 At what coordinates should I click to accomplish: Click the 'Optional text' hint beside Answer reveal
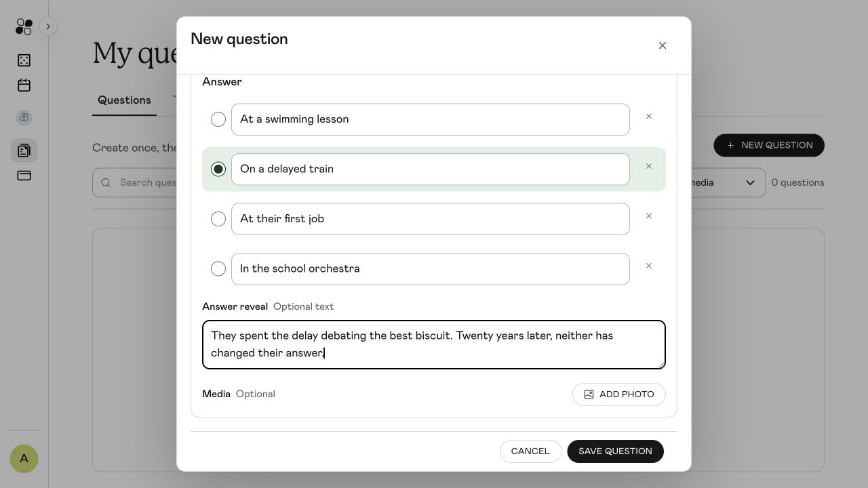[x=303, y=306]
